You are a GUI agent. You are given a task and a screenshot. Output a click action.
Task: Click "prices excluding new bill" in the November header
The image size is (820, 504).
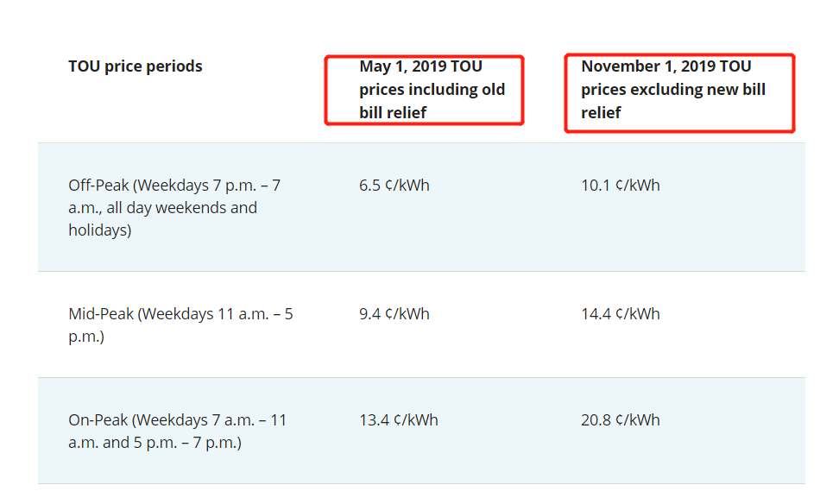point(673,90)
